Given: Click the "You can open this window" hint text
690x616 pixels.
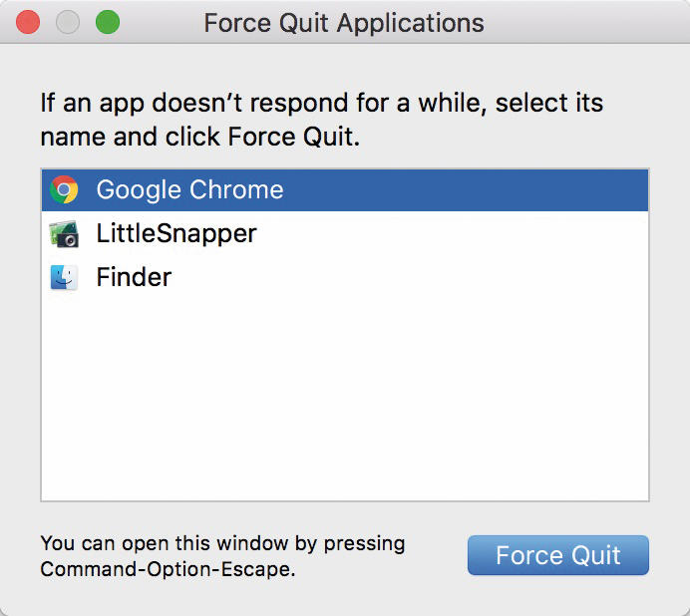Looking at the screenshot, I should pos(222,544).
